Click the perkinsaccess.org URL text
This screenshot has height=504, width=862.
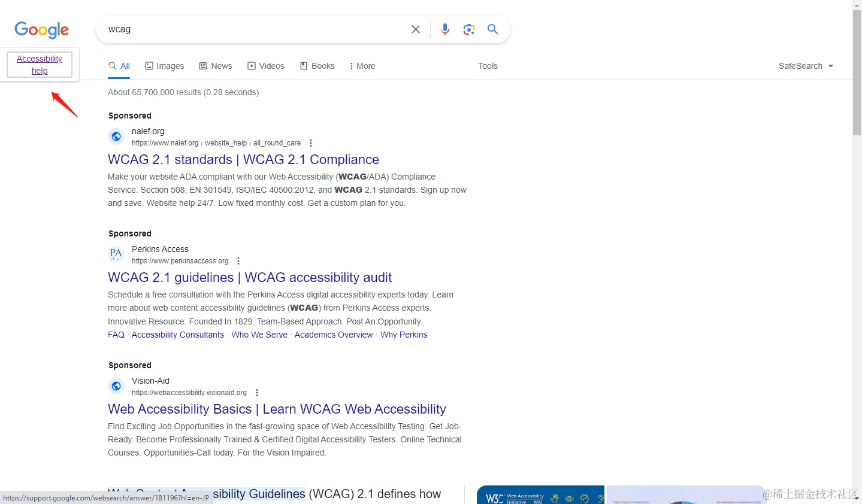(x=180, y=261)
